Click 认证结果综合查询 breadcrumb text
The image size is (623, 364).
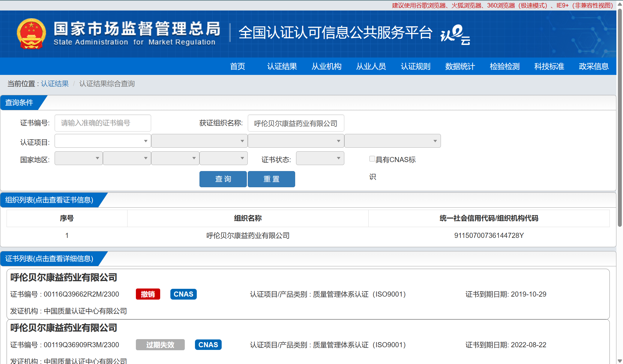[x=107, y=84]
